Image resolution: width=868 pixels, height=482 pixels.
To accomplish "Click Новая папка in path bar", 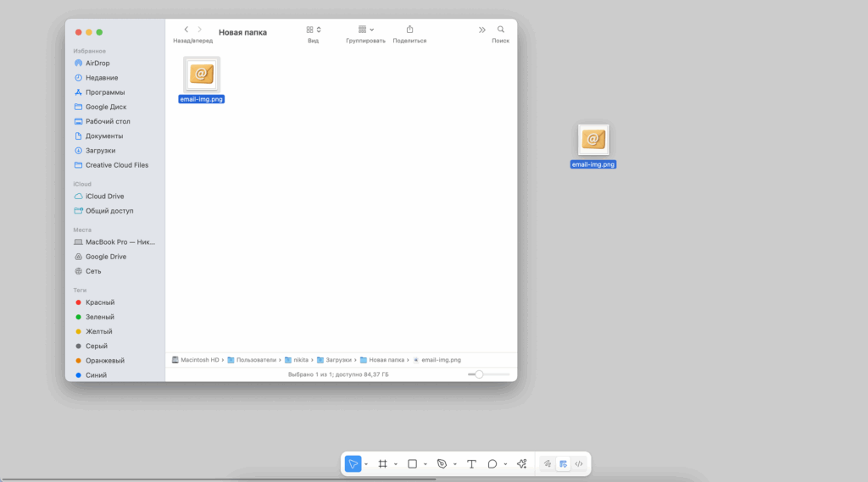I will pos(382,360).
